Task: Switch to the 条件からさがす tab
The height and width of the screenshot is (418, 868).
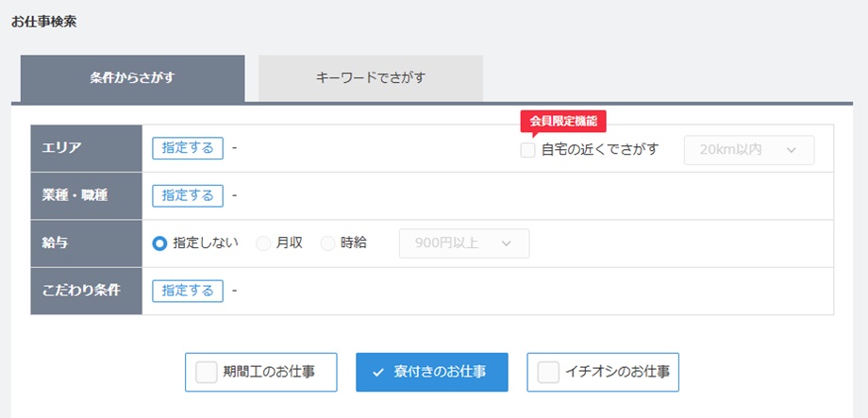Action: point(132,78)
